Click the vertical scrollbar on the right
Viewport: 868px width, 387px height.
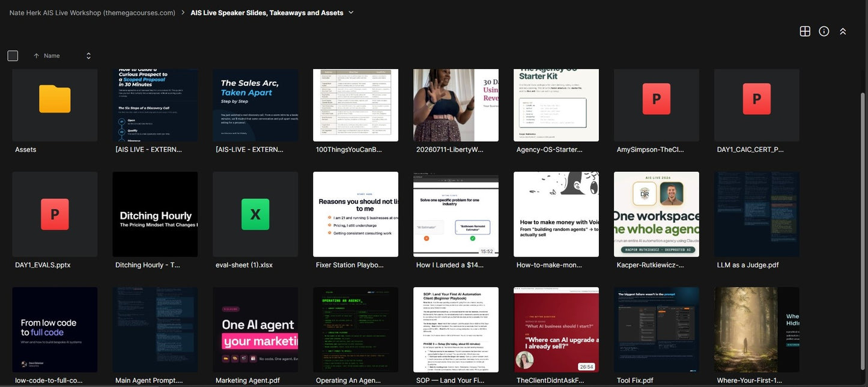pyautogui.click(x=864, y=234)
